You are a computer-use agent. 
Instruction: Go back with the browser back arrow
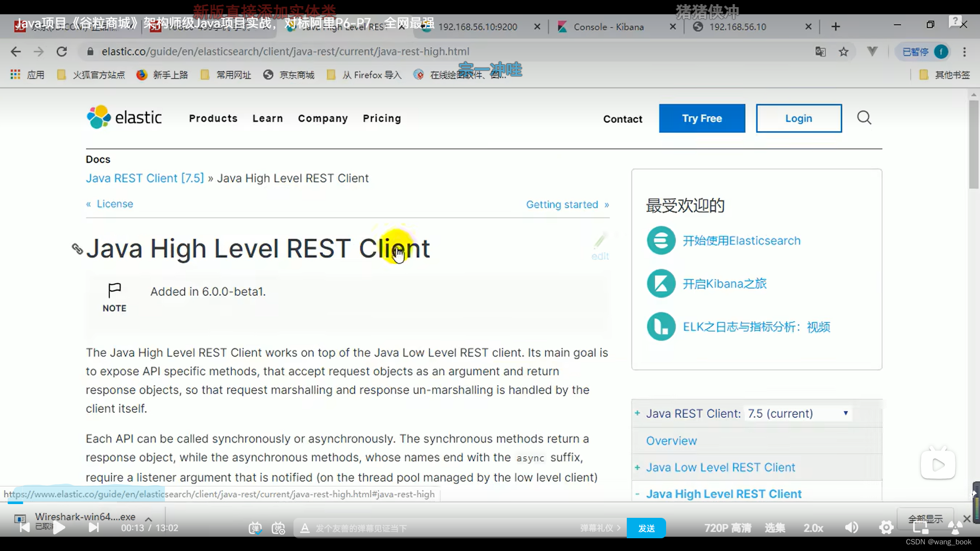[x=16, y=52]
